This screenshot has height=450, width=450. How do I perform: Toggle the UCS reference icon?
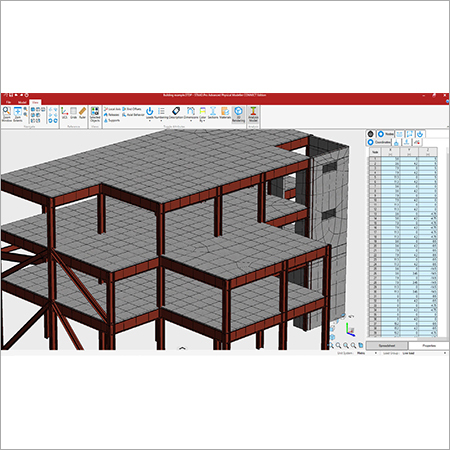click(x=65, y=113)
